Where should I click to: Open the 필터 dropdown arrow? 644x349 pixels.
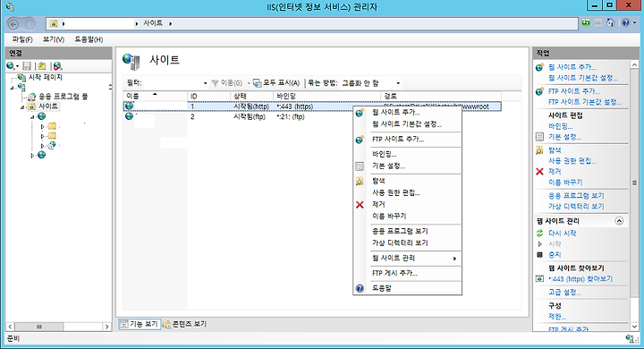206,83
